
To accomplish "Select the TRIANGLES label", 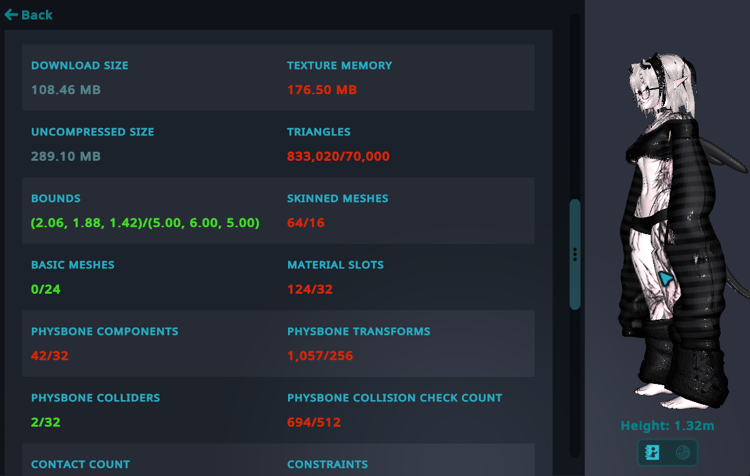I will [319, 132].
